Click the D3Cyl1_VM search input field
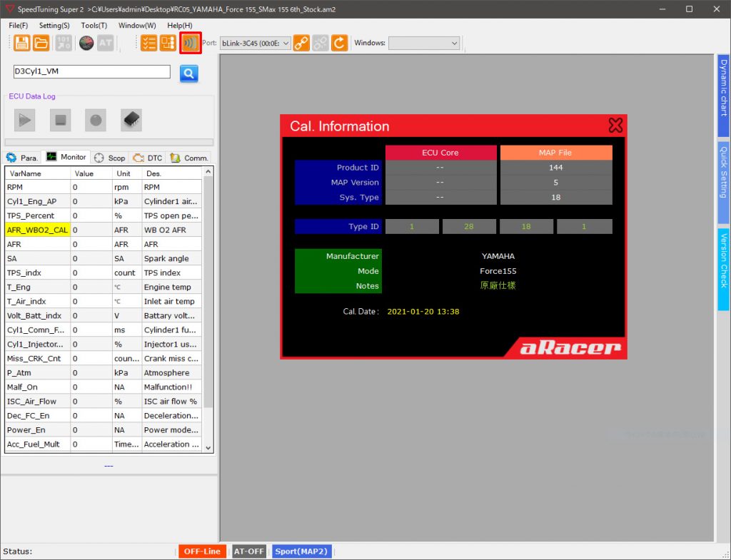 [92, 71]
